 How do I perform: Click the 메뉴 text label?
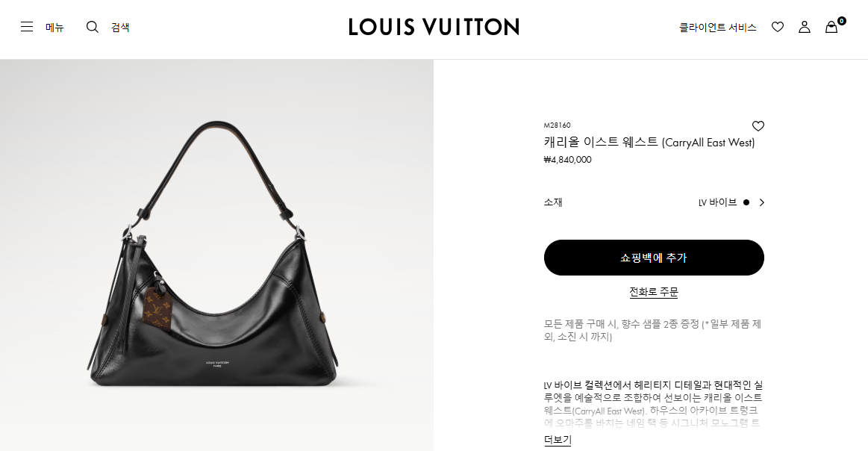tap(54, 27)
